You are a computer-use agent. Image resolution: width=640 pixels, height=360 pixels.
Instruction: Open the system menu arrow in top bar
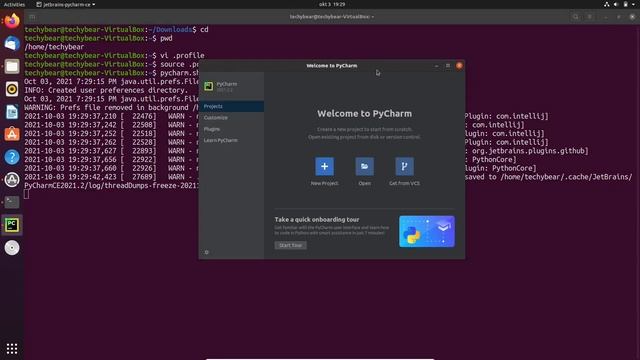(x=633, y=4)
